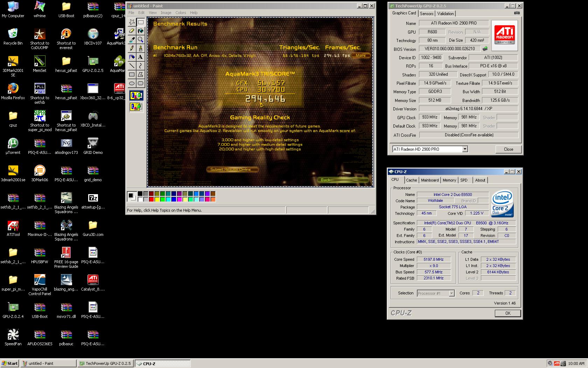Pick the Eraser tool in Paint

click(x=132, y=31)
